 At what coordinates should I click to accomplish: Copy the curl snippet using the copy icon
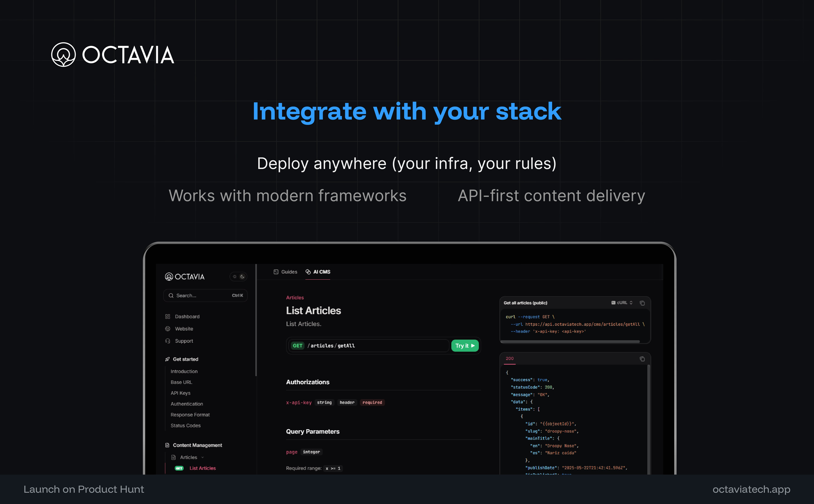(642, 303)
